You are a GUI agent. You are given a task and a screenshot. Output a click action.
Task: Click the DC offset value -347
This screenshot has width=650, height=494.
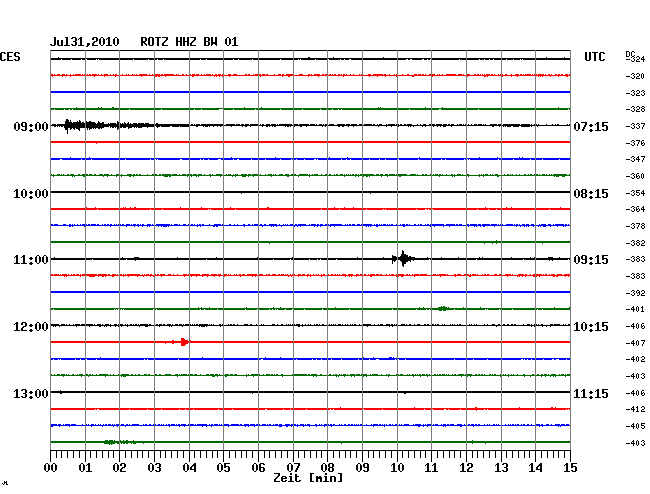click(x=635, y=159)
